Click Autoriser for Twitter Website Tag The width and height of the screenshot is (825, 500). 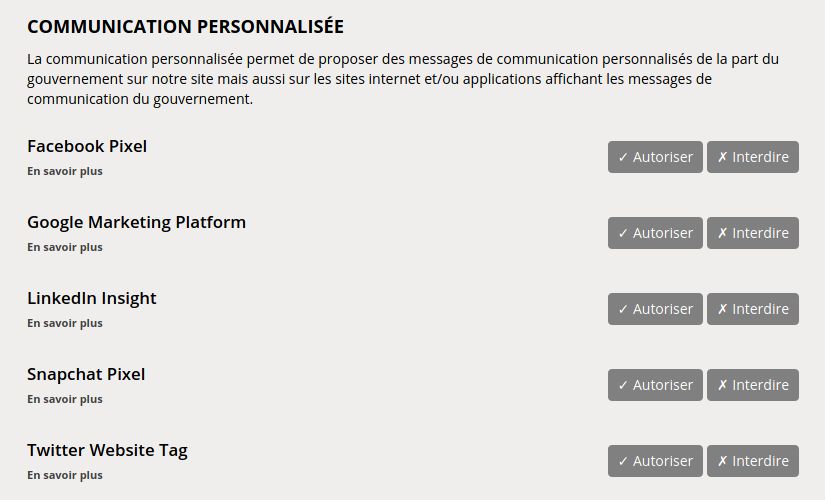tap(655, 461)
